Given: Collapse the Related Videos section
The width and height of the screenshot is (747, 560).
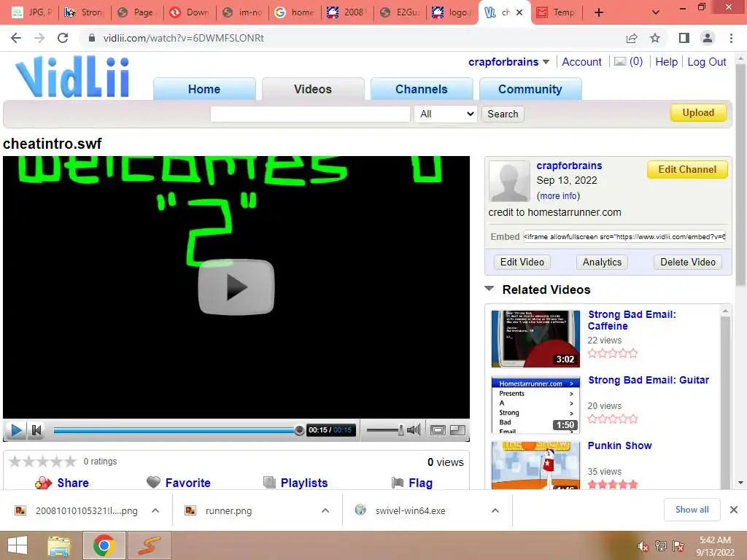Looking at the screenshot, I should (x=489, y=289).
